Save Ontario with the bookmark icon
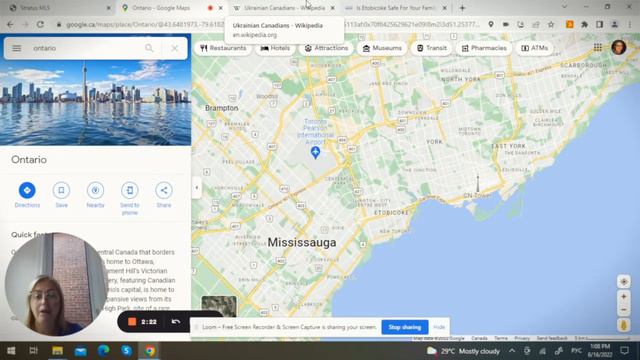Screen dimensions: 640x360 click(61, 190)
